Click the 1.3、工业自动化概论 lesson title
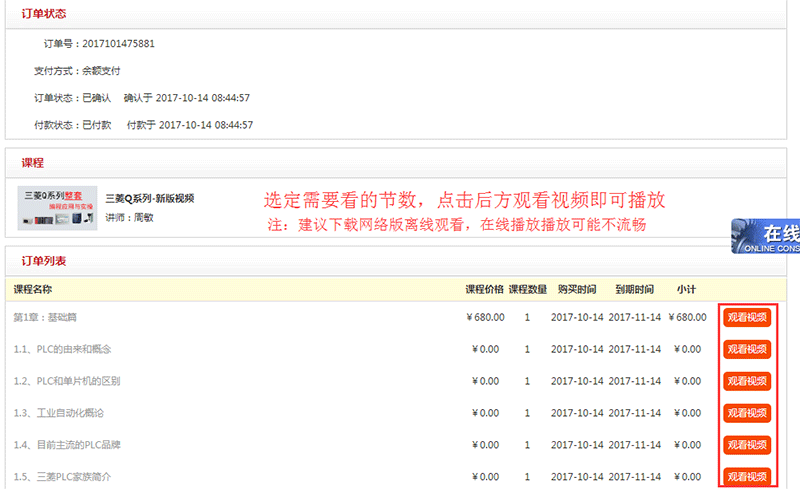 58,413
